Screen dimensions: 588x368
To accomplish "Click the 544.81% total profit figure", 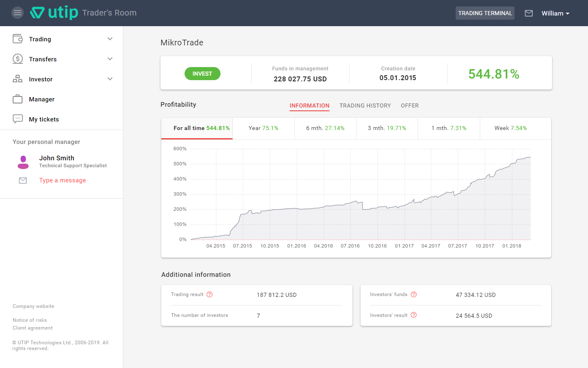I will pos(494,74).
